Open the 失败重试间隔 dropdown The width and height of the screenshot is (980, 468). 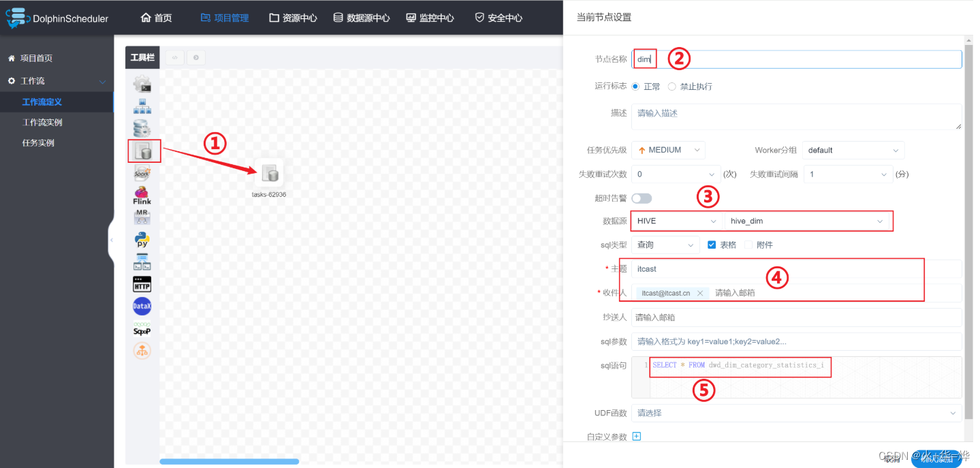[x=848, y=174]
